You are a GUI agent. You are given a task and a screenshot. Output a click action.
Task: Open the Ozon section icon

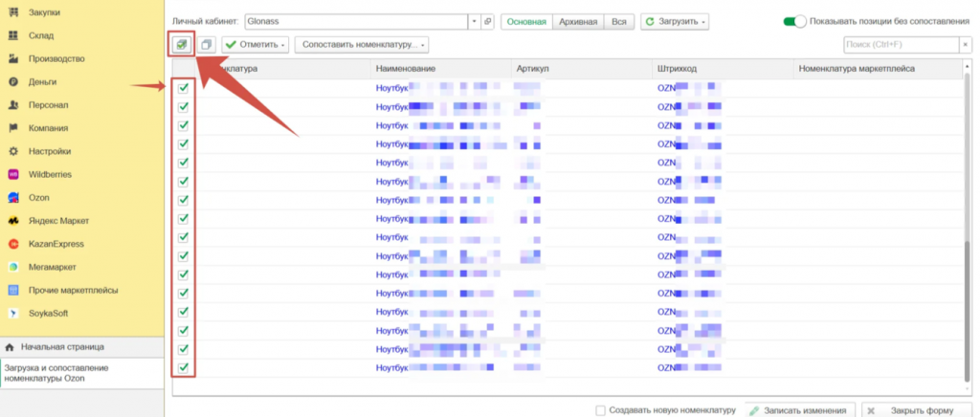(13, 198)
